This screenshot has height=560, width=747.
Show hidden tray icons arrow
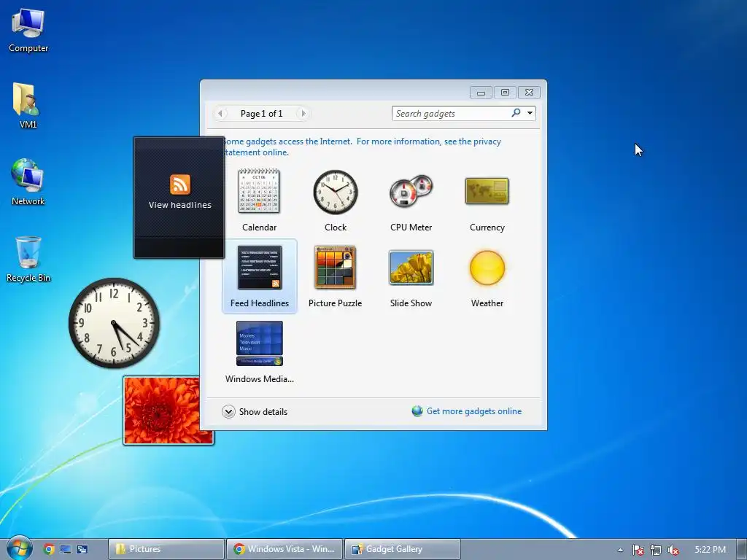point(620,550)
